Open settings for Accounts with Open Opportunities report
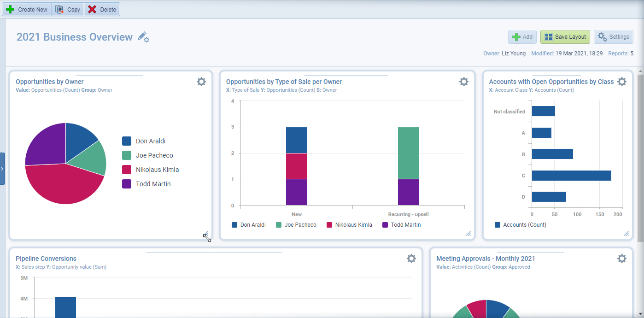 [x=622, y=82]
